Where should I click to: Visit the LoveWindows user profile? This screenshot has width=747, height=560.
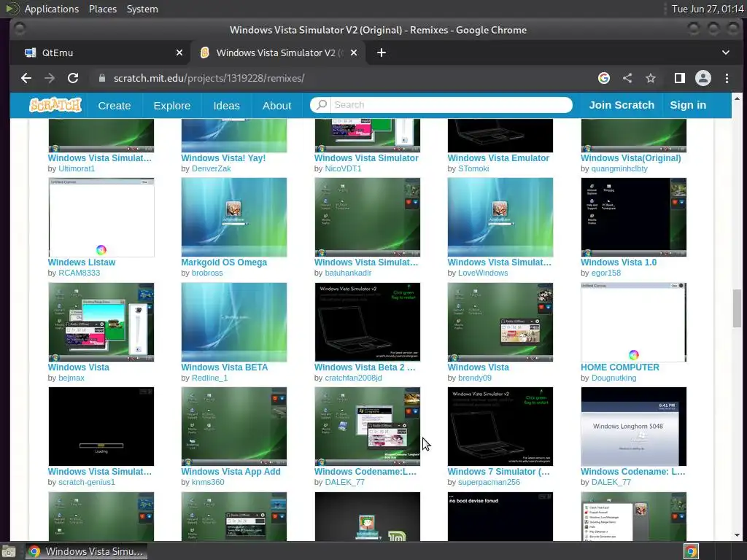(x=483, y=273)
